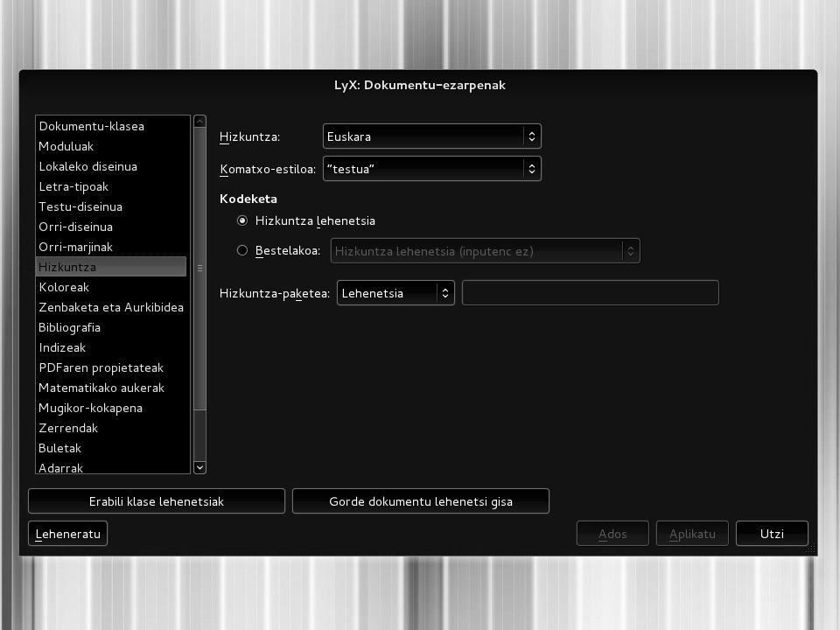840x630 pixels.
Task: Click Utzi to close the dialog
Action: click(x=772, y=534)
